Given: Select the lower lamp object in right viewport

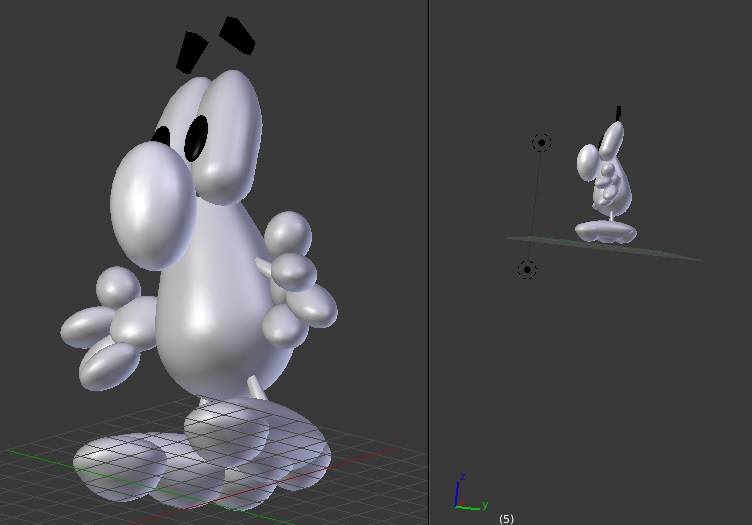Looking at the screenshot, I should pos(527,270).
